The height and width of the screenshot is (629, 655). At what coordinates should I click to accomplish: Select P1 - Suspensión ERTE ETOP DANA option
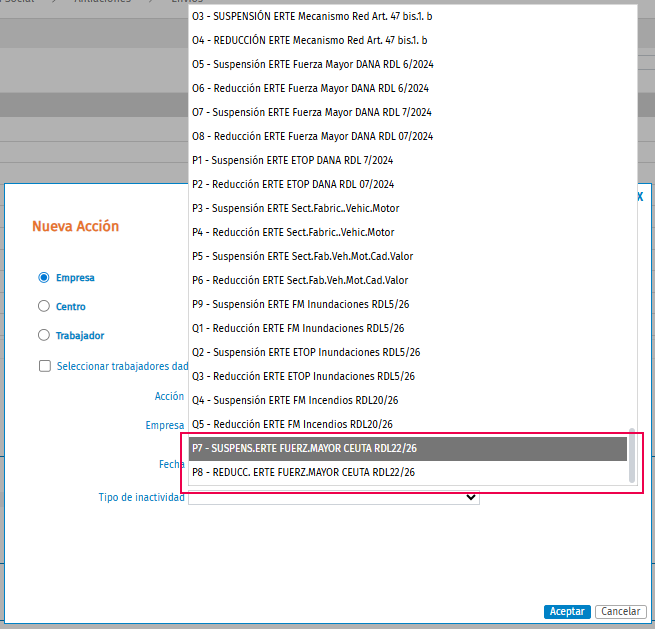pos(408,160)
